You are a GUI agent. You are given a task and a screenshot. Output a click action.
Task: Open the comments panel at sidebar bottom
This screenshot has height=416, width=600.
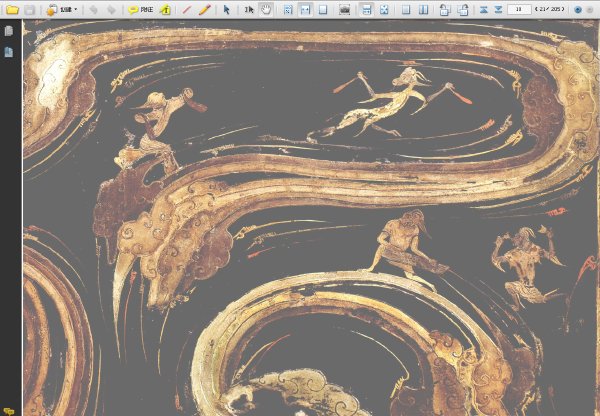pyautogui.click(x=8, y=411)
